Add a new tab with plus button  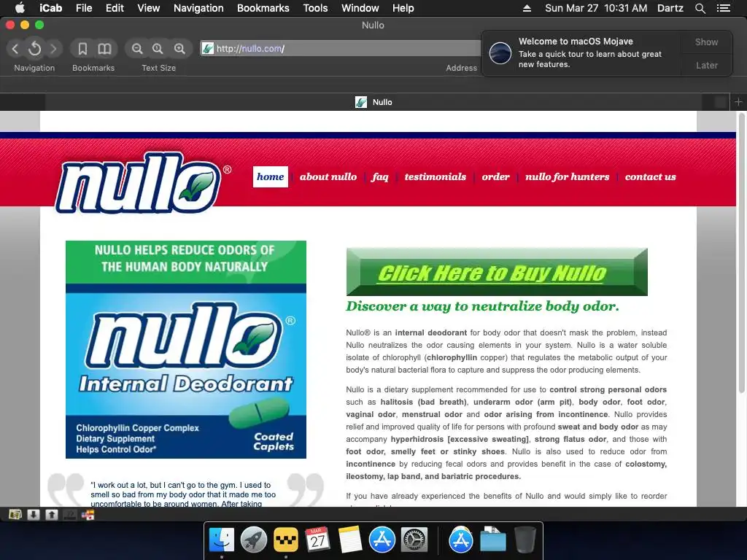[738, 102]
